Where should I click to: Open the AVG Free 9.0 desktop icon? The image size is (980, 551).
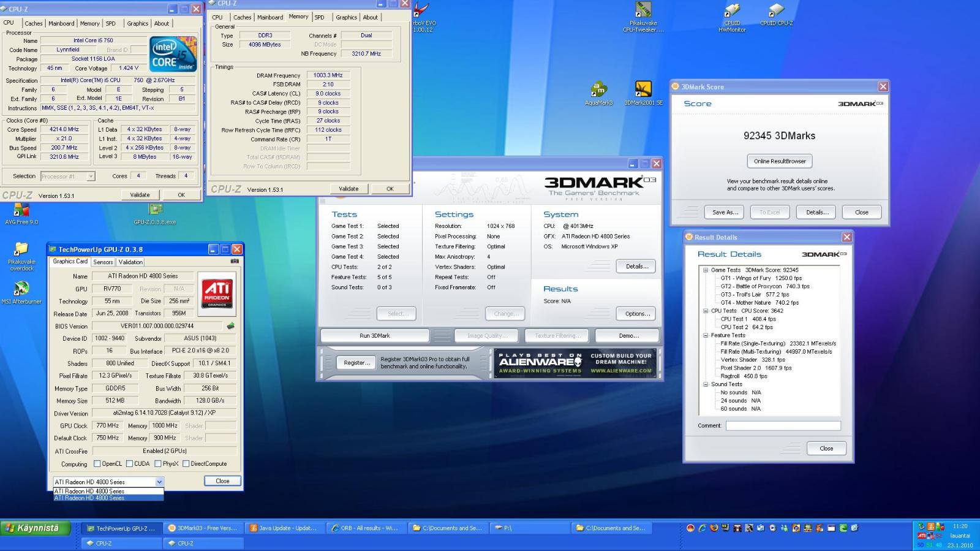click(21, 212)
